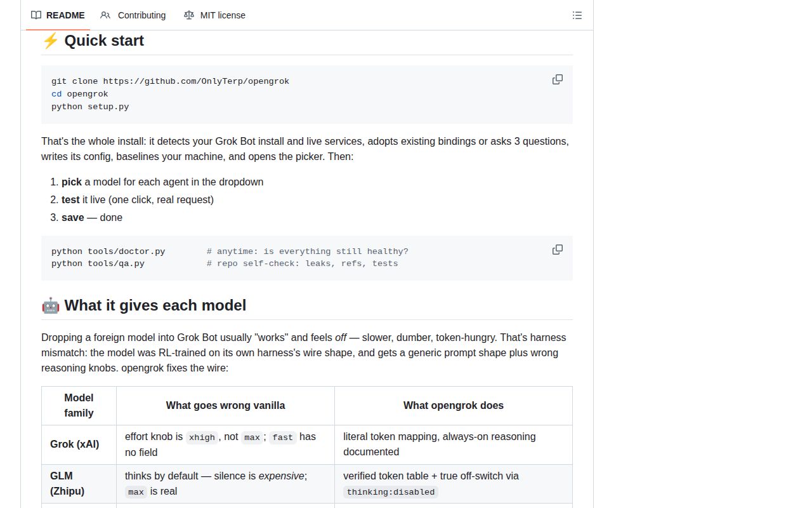This screenshot has width=812, height=508.
Task: Click the 'Grok (xAI)' table cell
Action: tap(79, 444)
